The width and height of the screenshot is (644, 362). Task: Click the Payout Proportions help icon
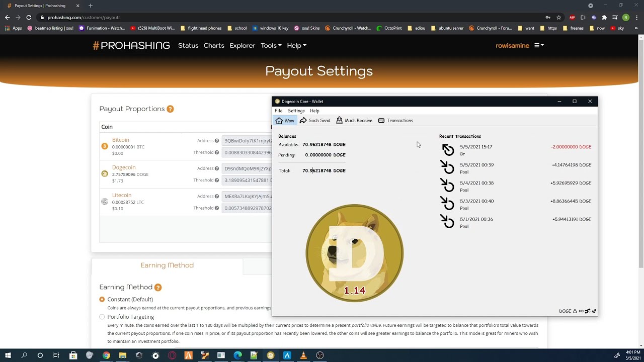pos(170,109)
